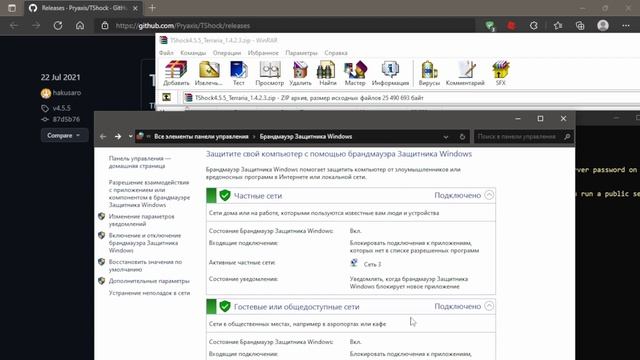This screenshot has height=360, width=640.
Task: Click breadcrumb Все элементы панели управления
Action: click(201, 136)
